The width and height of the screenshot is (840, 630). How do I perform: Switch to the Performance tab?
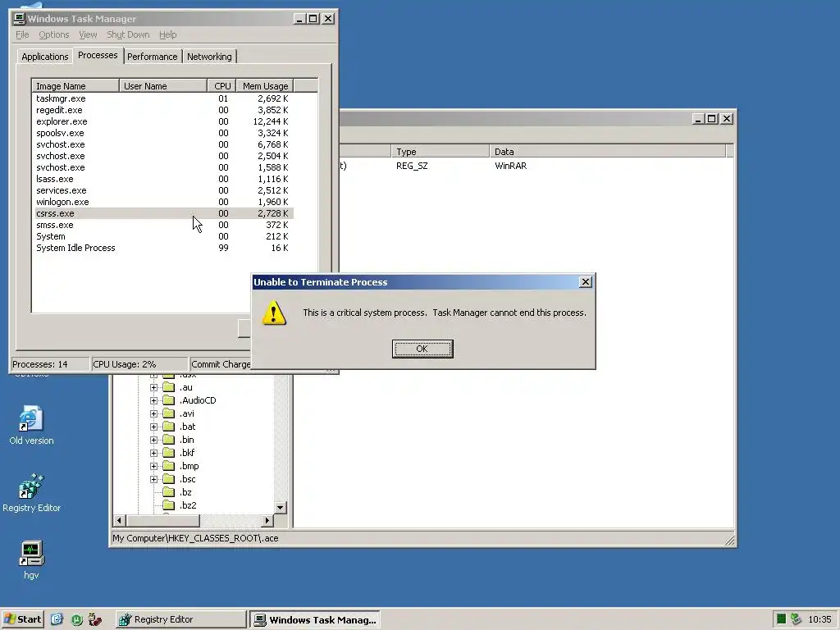[152, 57]
